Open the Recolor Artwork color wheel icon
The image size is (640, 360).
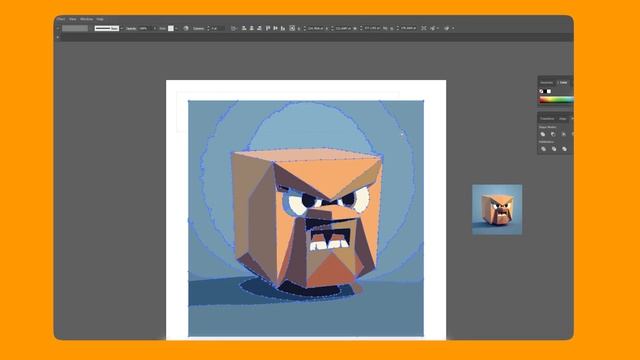(186, 28)
